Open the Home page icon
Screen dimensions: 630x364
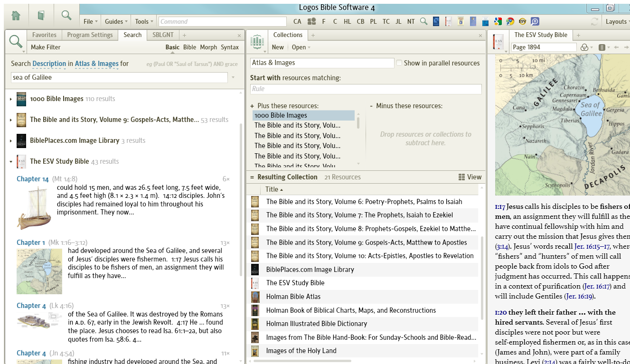16,16
